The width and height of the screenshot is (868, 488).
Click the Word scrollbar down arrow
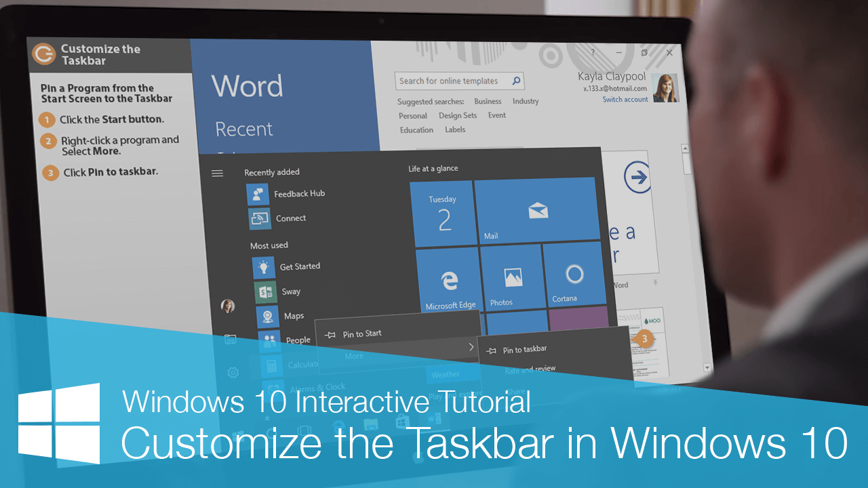tap(707, 367)
